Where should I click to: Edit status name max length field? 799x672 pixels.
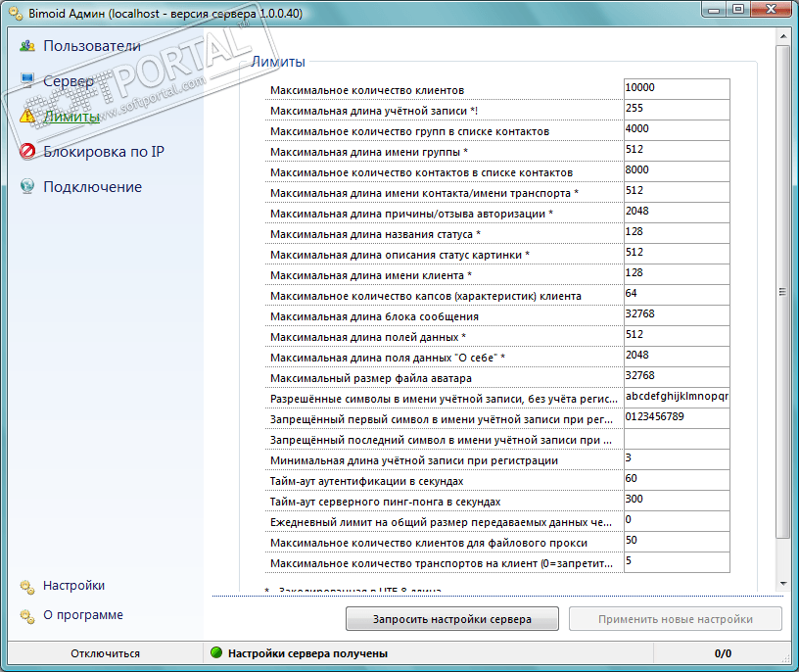(677, 233)
